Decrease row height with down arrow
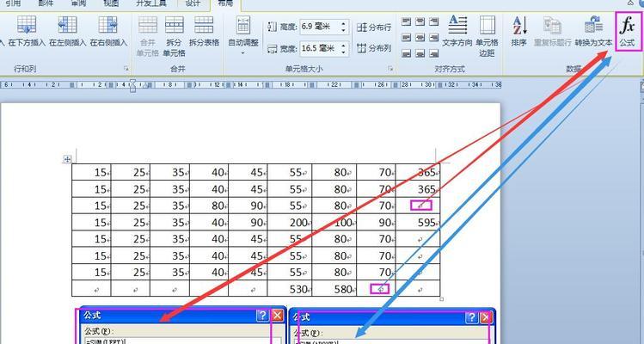Image resolution: width=644 pixels, height=344 pixels. tap(343, 31)
